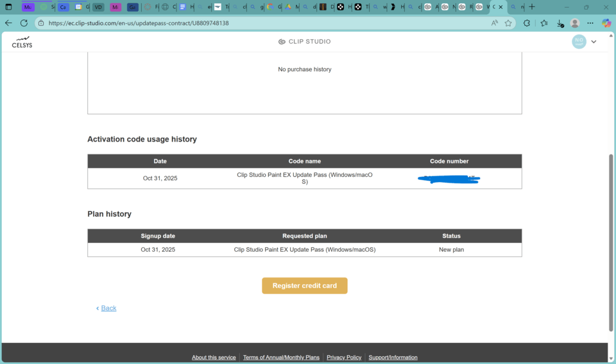Open the Downloads icon in toolbar
The width and height of the screenshot is (616, 364).
pos(560,23)
